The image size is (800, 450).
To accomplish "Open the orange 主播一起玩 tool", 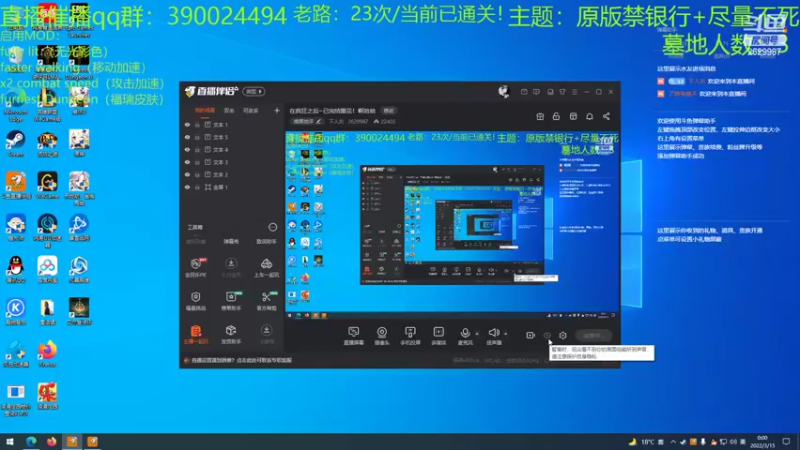I will tap(195, 334).
